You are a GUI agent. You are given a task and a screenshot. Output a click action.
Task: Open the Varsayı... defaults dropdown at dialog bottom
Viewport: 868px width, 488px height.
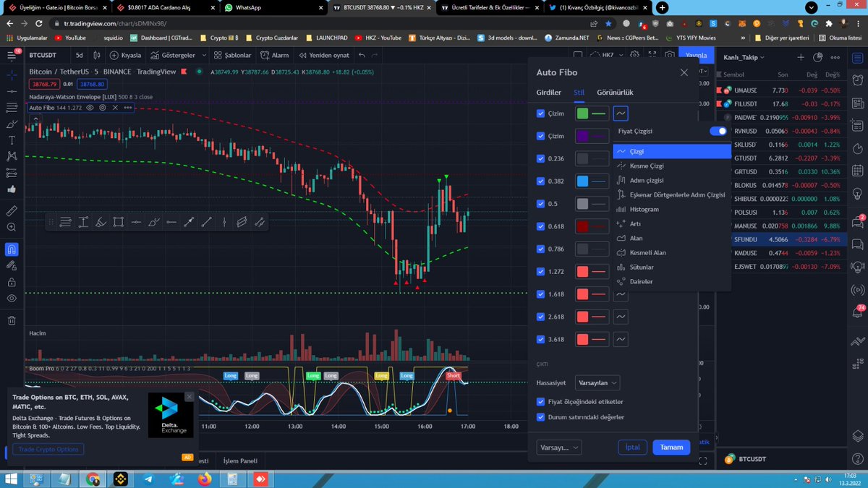point(559,448)
